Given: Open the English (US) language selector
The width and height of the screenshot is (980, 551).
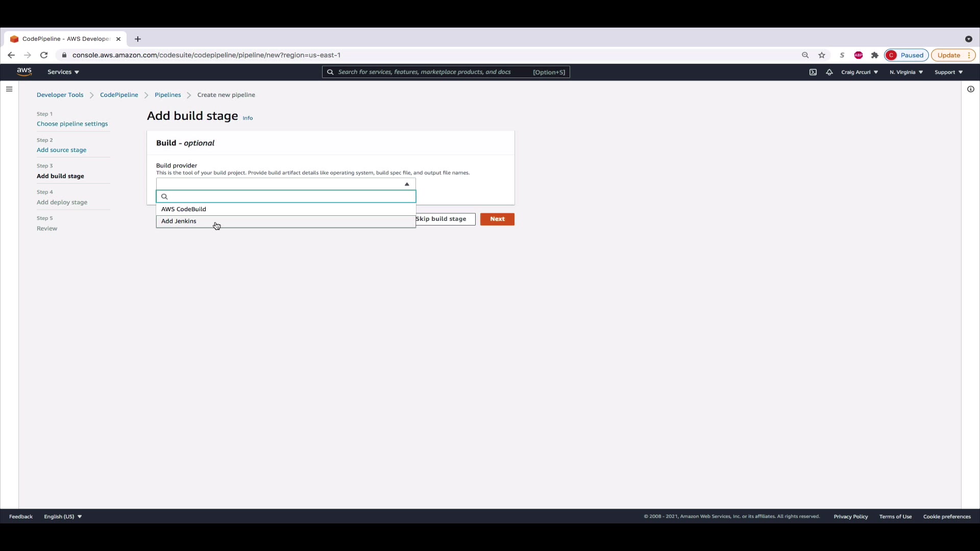Looking at the screenshot, I should click(63, 517).
